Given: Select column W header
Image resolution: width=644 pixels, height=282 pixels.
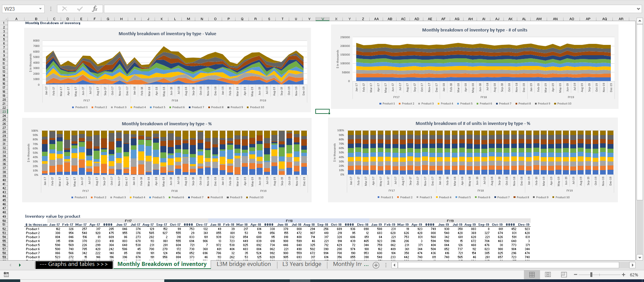Looking at the screenshot, I should 323,19.
